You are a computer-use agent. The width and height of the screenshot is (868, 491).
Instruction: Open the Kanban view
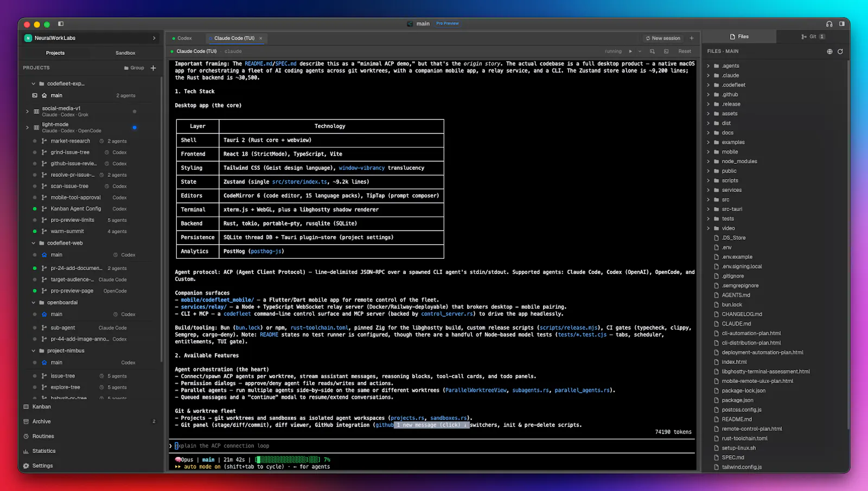tap(41, 407)
